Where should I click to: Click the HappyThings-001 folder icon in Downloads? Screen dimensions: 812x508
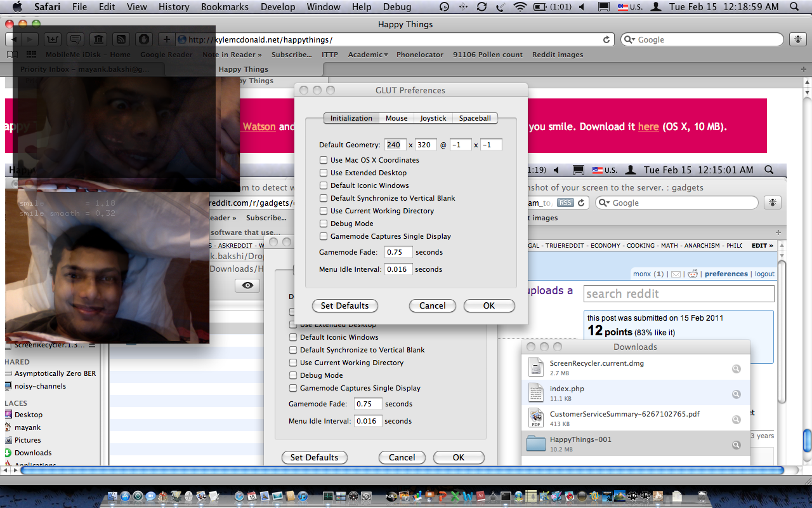[536, 443]
